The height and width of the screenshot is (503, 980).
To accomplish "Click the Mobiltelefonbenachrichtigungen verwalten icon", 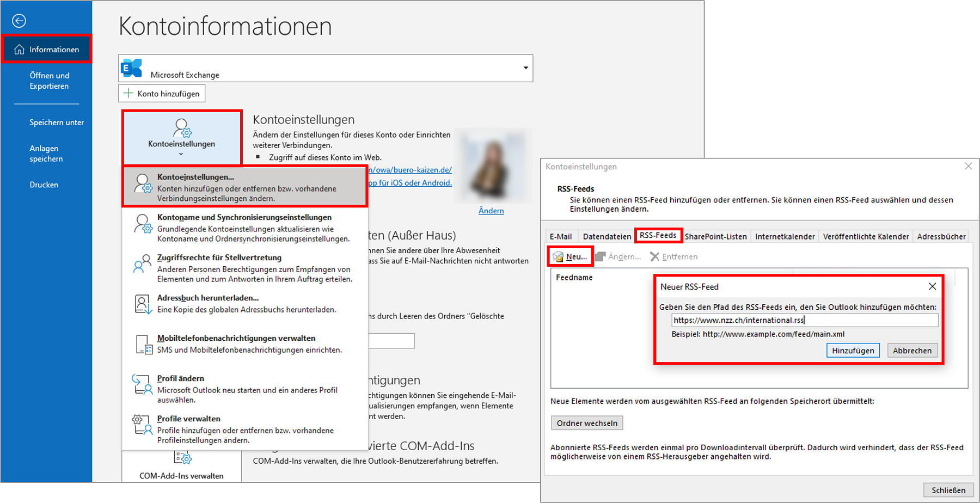I will 144,345.
